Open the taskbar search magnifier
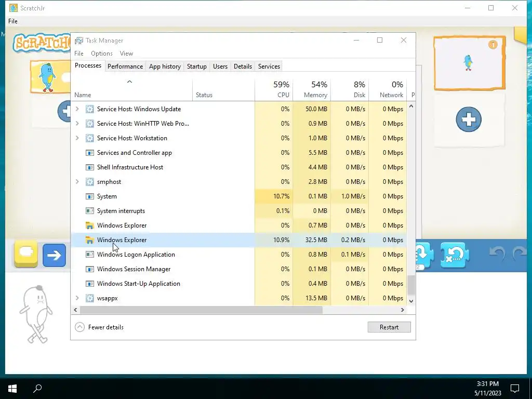Image resolution: width=532 pixels, height=399 pixels. pyautogui.click(x=37, y=388)
